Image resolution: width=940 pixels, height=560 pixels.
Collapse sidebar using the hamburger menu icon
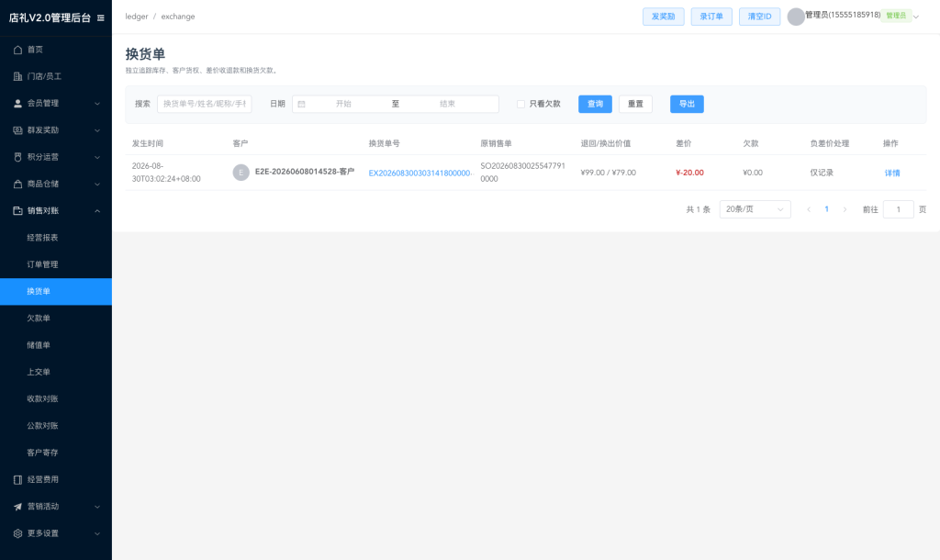coord(101,18)
